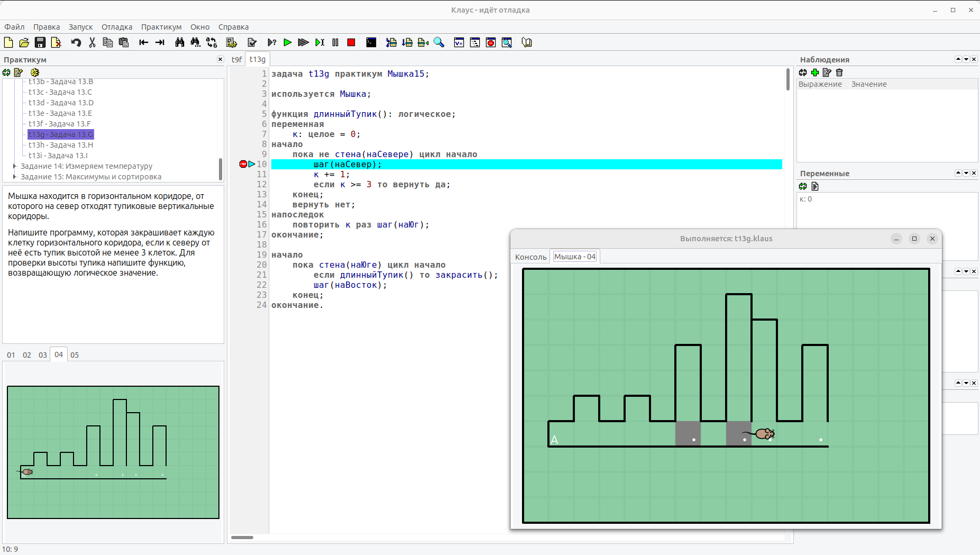The image size is (980, 555).
Task: Add a watch with the green plus icon
Action: [815, 72]
